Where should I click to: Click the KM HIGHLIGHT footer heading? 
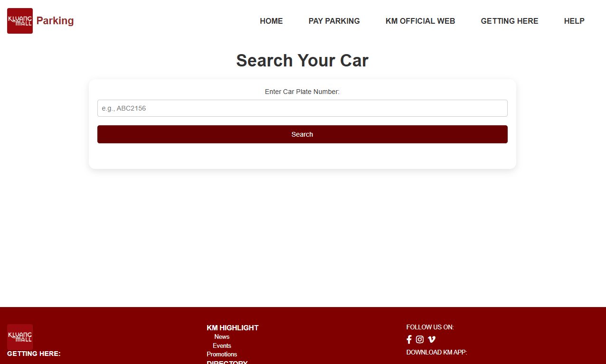233,327
